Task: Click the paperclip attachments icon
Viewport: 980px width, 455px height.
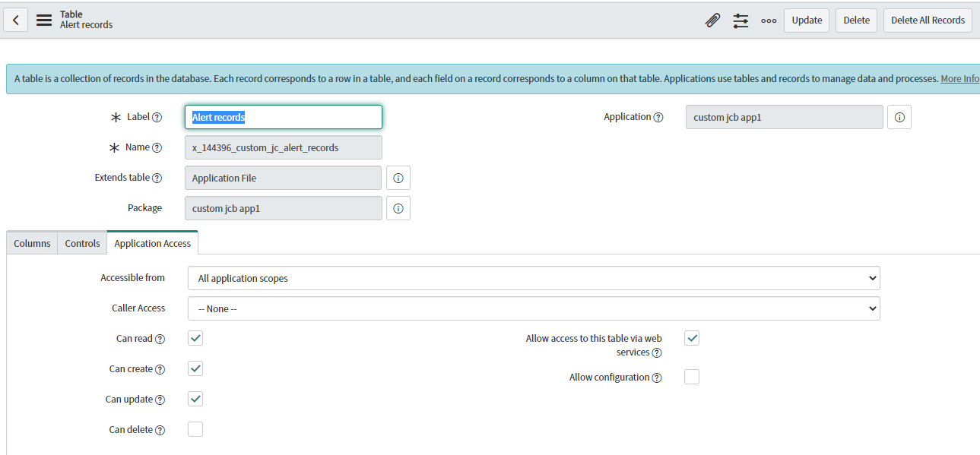Action: [712, 21]
